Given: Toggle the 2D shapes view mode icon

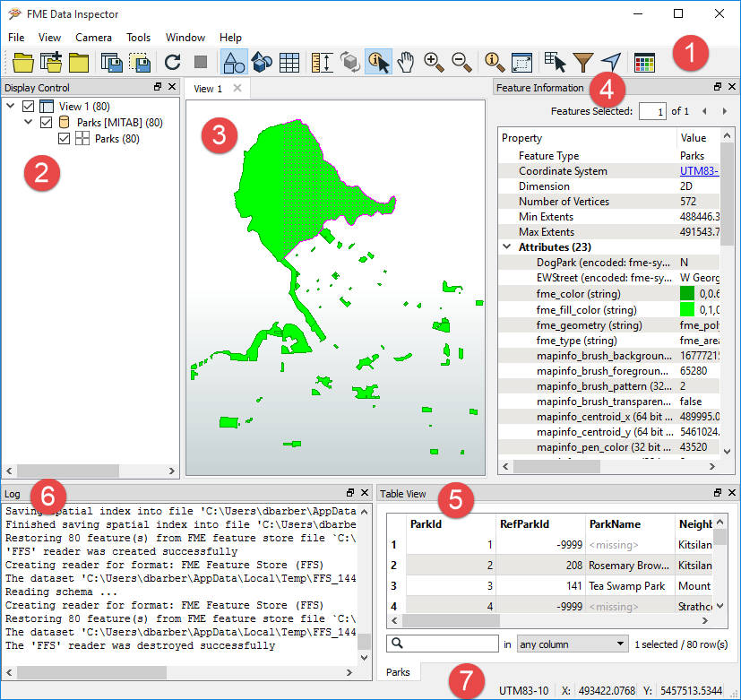Looking at the screenshot, I should point(234,63).
